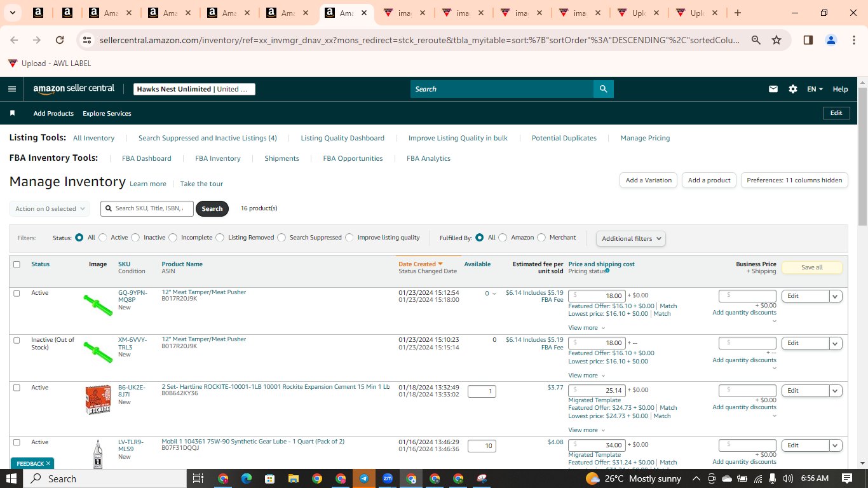Open the Mobil 1 Synthetic Gear Lube product link
The width and height of the screenshot is (868, 488).
pos(253,441)
